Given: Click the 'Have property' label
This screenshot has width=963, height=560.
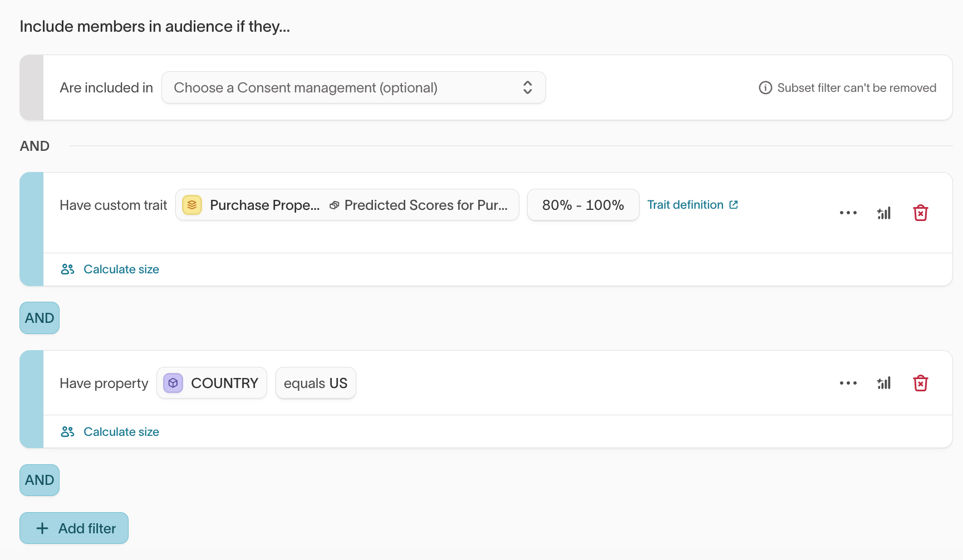Looking at the screenshot, I should tap(104, 384).
